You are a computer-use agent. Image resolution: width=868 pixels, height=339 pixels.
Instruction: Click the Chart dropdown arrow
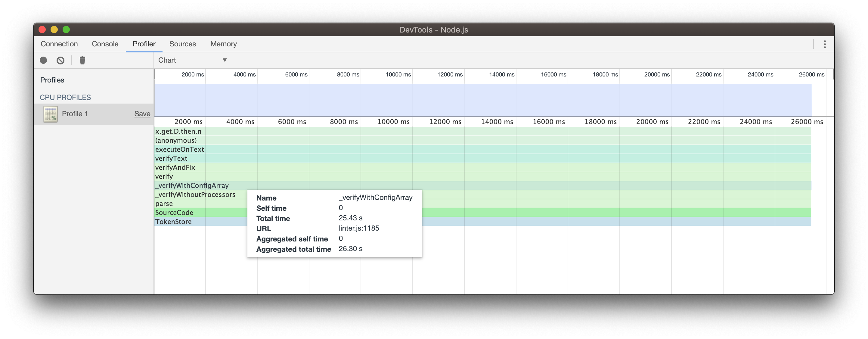225,60
